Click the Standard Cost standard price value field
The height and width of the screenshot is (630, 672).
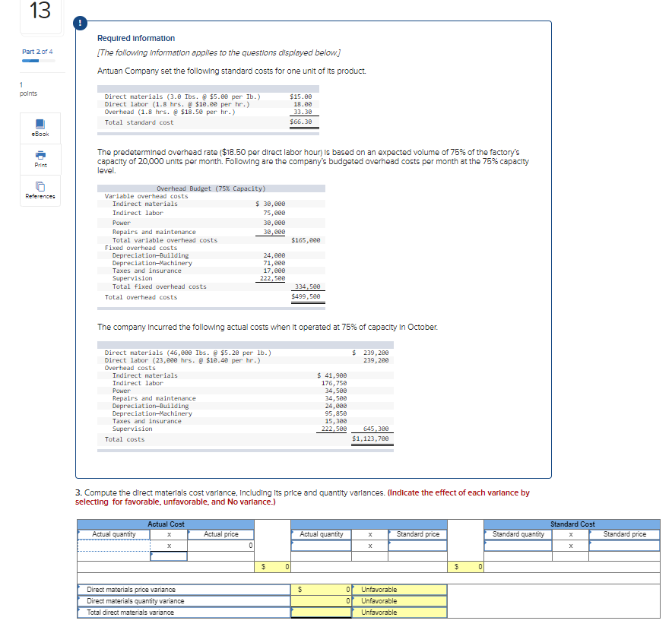click(624, 546)
